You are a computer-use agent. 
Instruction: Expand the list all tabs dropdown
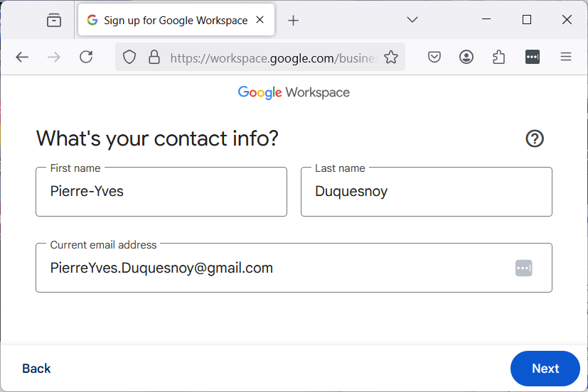(412, 20)
